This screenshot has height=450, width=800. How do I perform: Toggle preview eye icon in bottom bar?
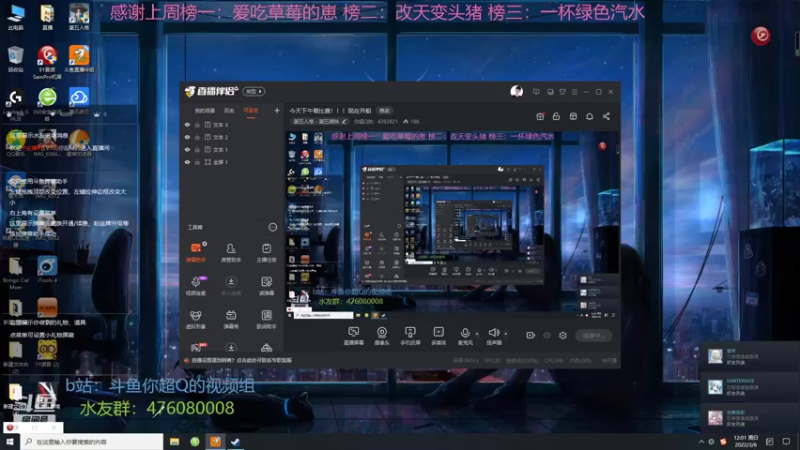click(x=547, y=335)
